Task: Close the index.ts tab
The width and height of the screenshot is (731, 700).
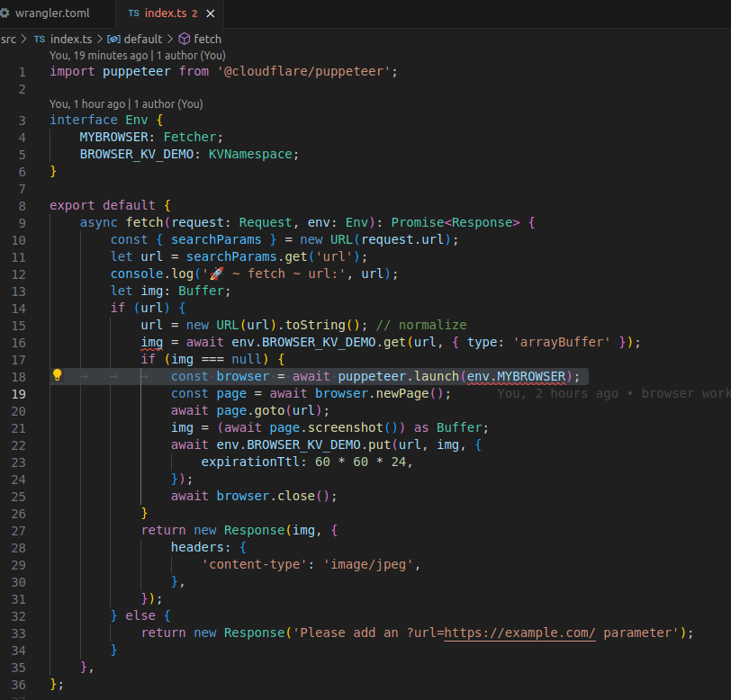Action: point(212,14)
